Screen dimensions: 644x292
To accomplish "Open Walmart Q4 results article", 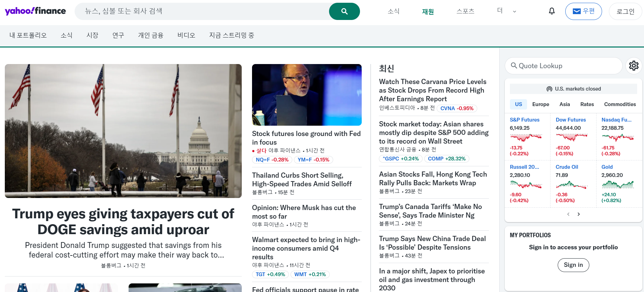I will pyautogui.click(x=306, y=248).
